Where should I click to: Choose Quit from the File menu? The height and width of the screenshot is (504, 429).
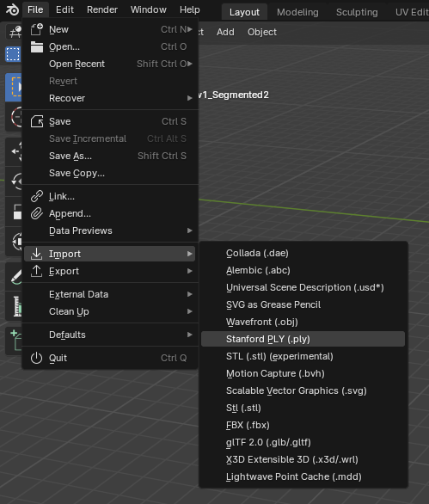point(110,358)
